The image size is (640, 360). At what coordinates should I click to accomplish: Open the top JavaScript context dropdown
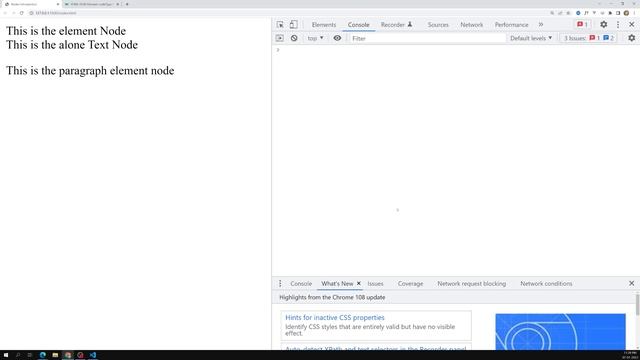(316, 38)
